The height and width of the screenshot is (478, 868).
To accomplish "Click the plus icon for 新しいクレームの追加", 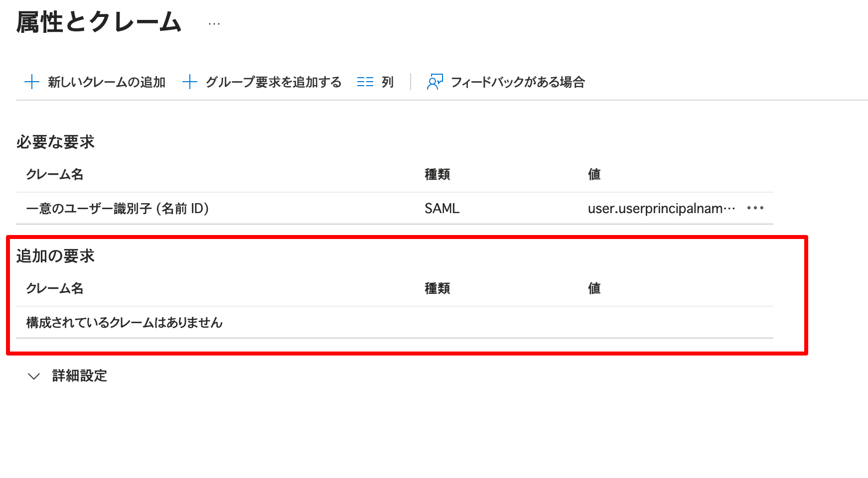I will [x=32, y=82].
